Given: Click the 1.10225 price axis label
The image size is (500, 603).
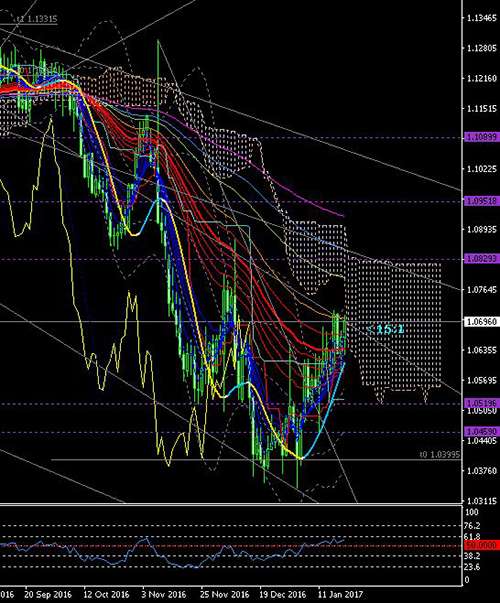Looking at the screenshot, I should [482, 169].
